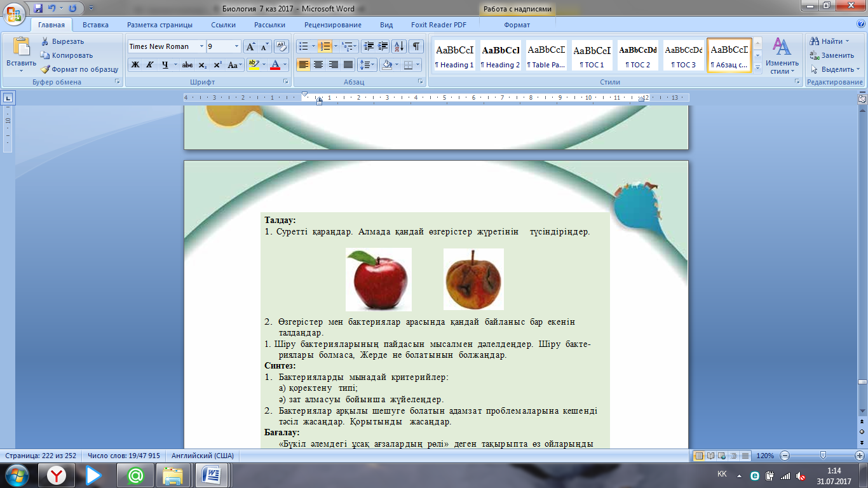Apply the TOC 2 style
Screen dimensions: 868x488
coord(638,55)
